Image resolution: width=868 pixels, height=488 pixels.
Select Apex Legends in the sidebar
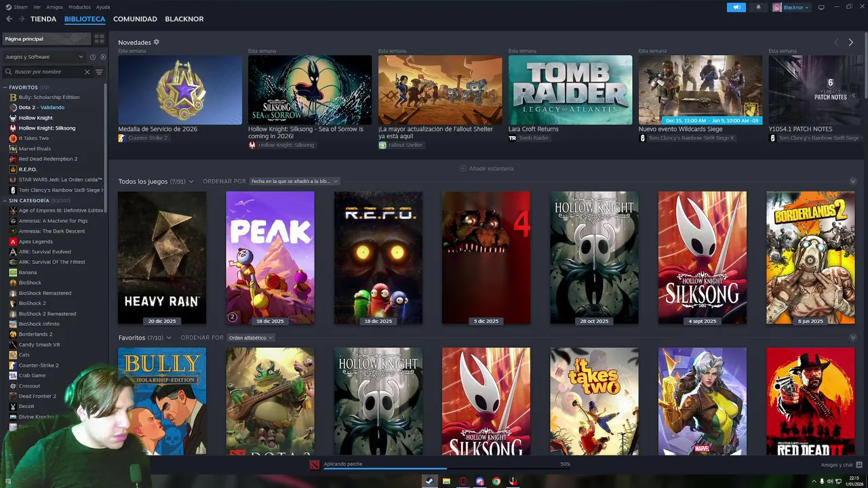35,241
